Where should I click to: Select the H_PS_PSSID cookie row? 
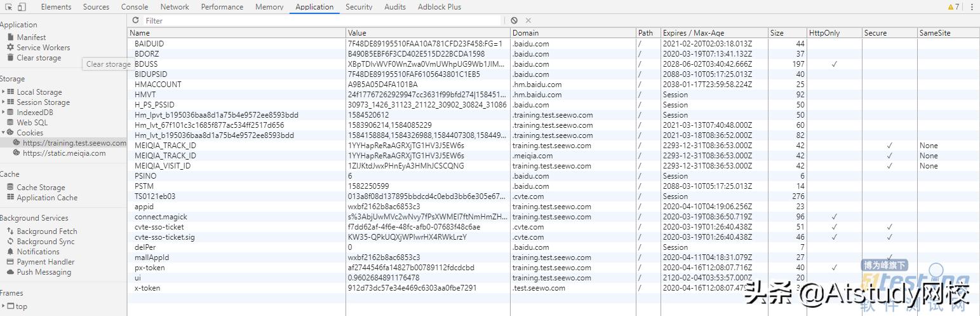pyautogui.click(x=553, y=105)
